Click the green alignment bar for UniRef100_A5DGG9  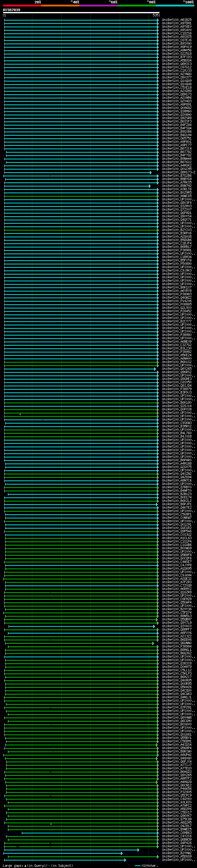(83, 857)
